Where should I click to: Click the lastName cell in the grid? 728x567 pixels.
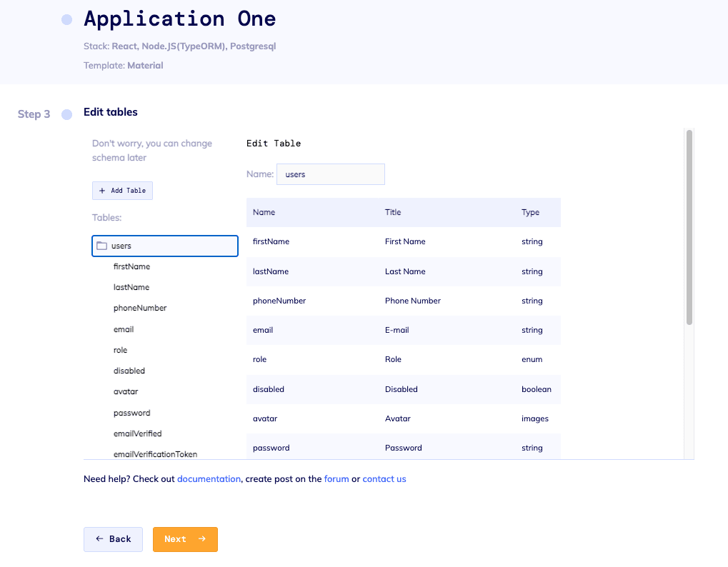pyautogui.click(x=271, y=271)
